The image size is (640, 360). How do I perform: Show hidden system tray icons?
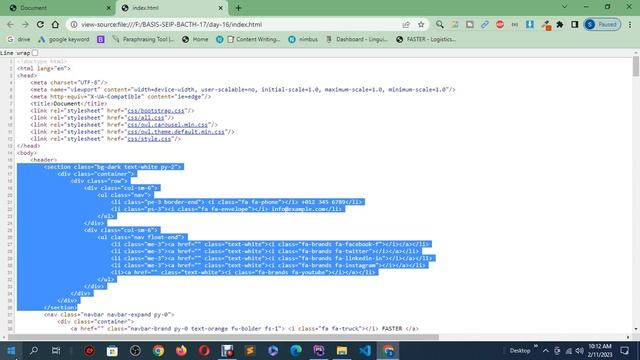546,351
